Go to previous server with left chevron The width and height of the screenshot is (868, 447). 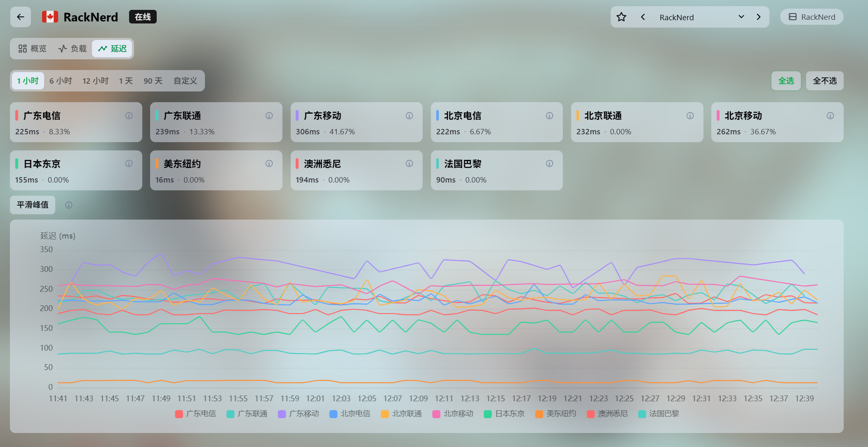click(643, 17)
